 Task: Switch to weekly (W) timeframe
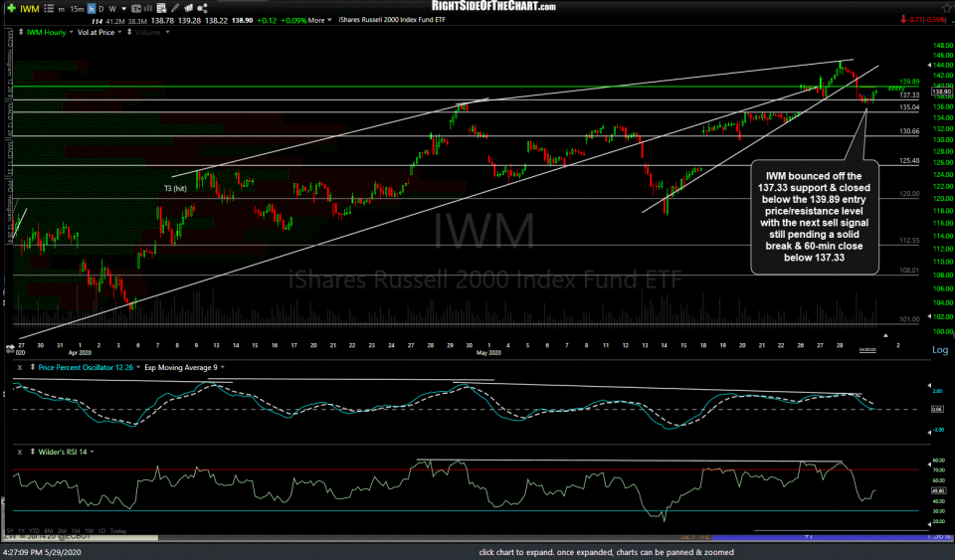pyautogui.click(x=112, y=9)
